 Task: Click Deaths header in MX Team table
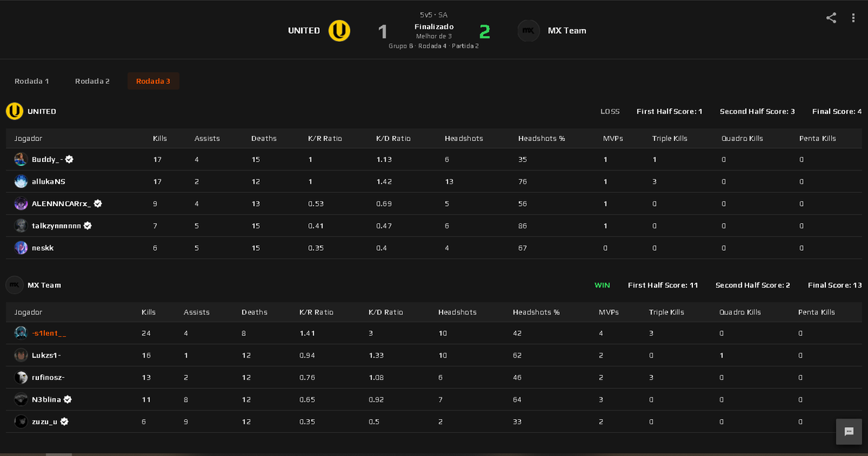(x=255, y=312)
